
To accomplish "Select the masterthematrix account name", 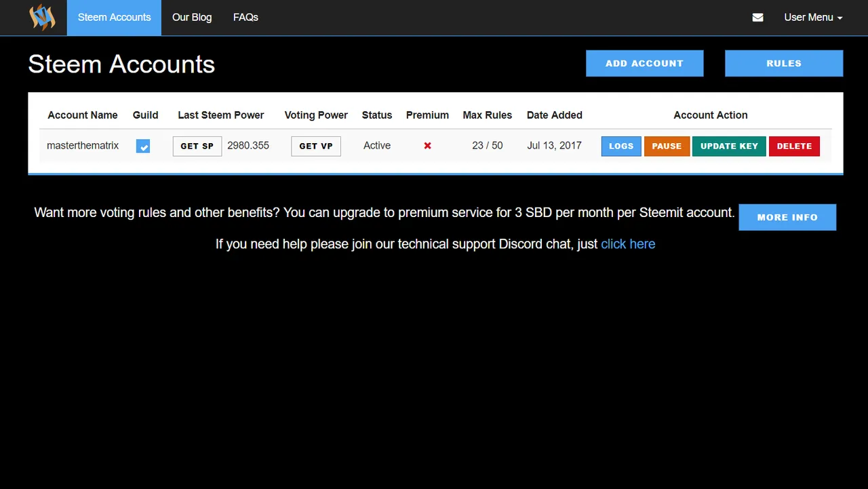I will pos(83,146).
